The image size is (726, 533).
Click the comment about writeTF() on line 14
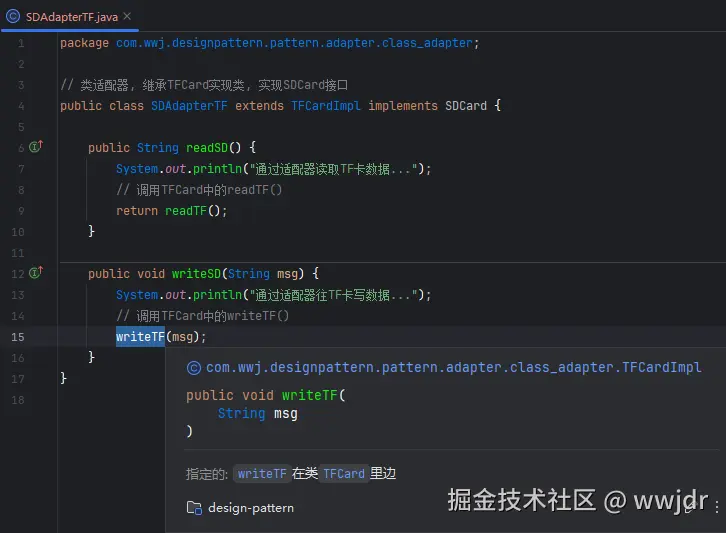(x=202, y=316)
